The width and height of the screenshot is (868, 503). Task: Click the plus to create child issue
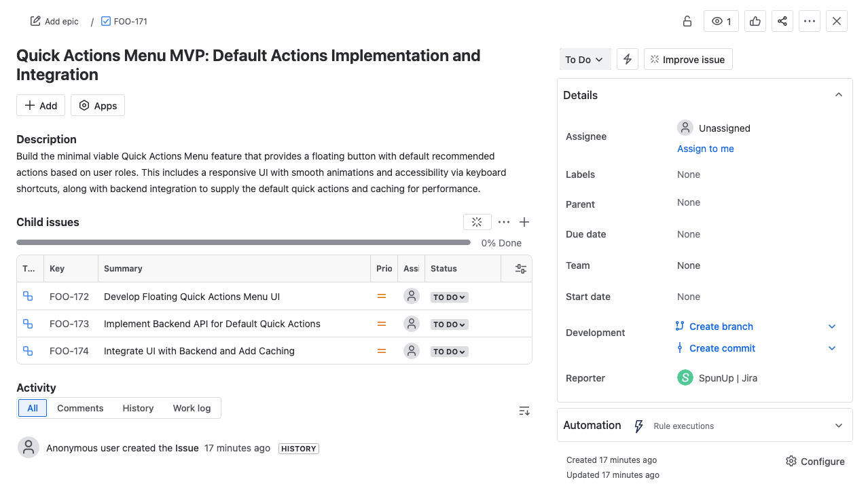click(x=524, y=222)
